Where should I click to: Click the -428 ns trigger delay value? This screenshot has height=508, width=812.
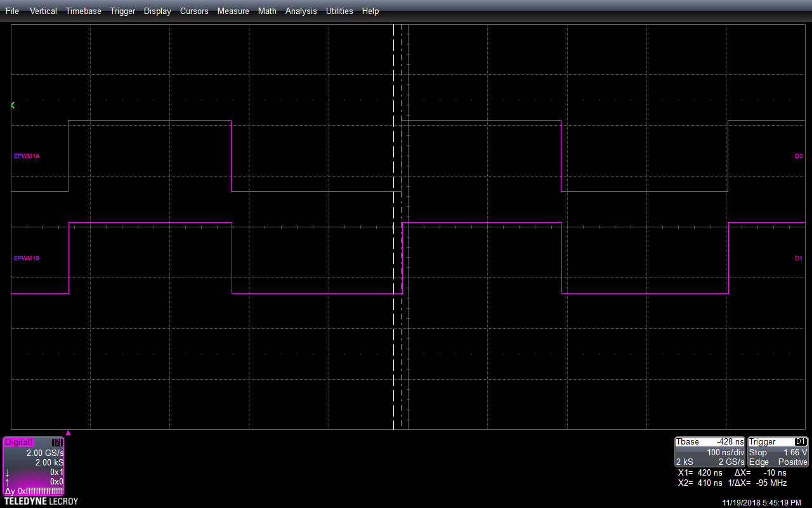[x=730, y=442]
